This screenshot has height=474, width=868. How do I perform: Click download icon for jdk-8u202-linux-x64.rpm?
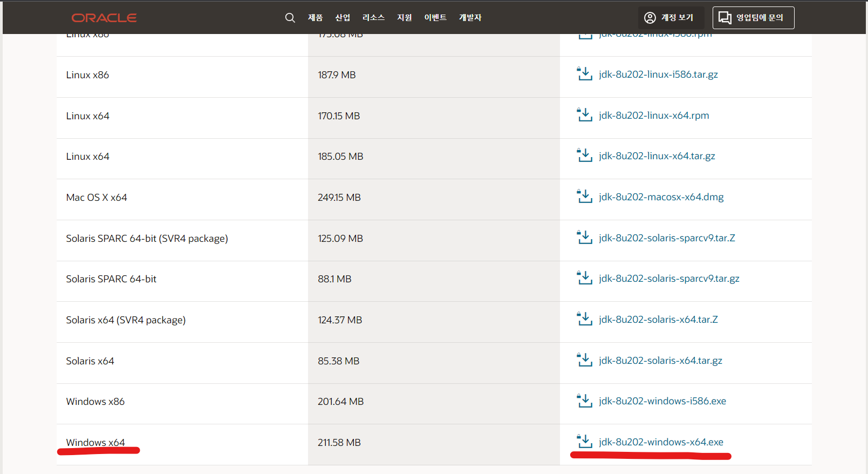pyautogui.click(x=585, y=115)
